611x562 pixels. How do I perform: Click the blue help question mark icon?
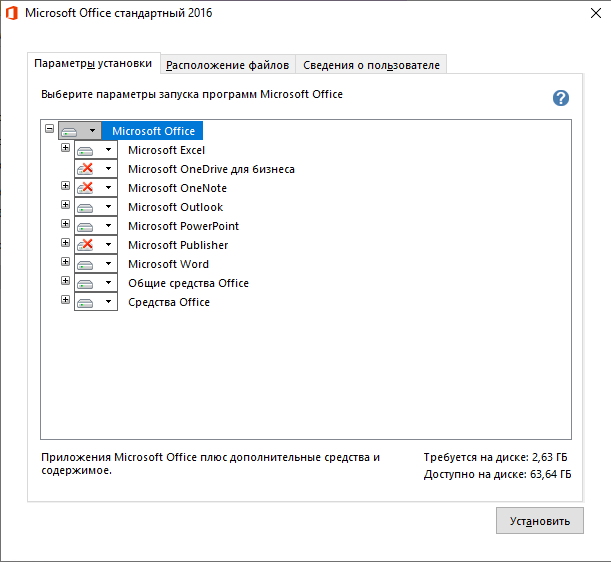(x=561, y=98)
